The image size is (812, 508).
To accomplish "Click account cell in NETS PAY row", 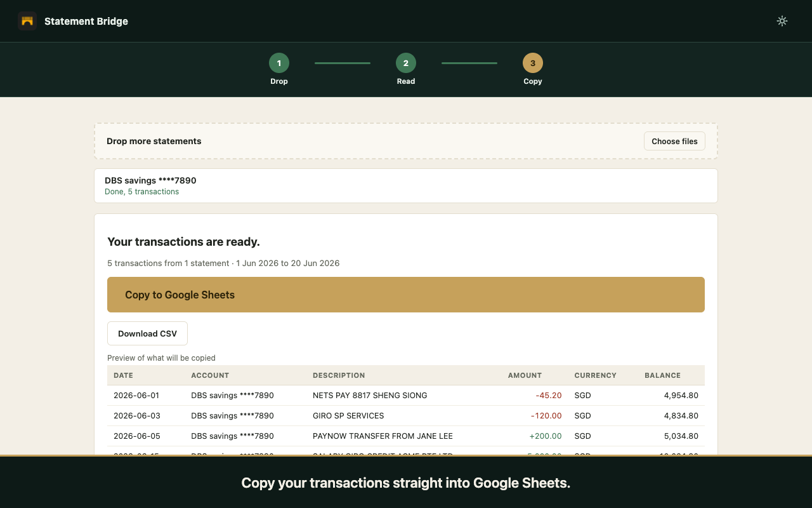I will tap(232, 395).
